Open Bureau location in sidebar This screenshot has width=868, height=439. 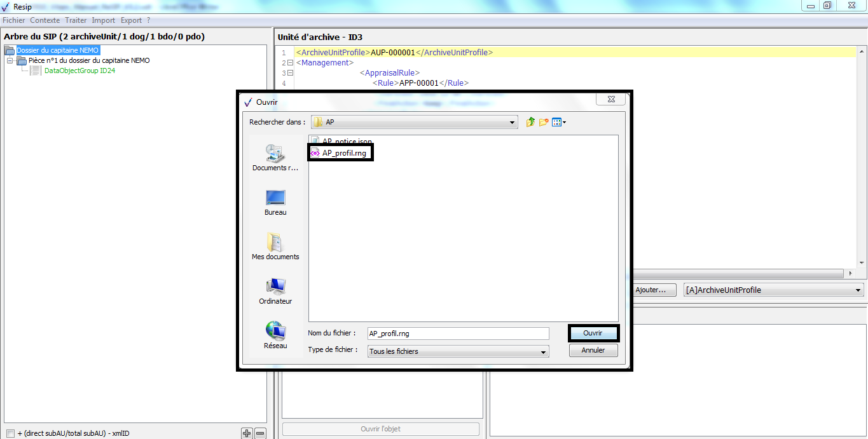275,202
